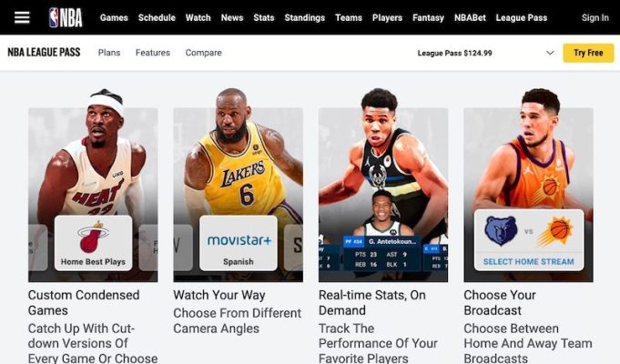Switch to the Compare tab

tap(204, 53)
